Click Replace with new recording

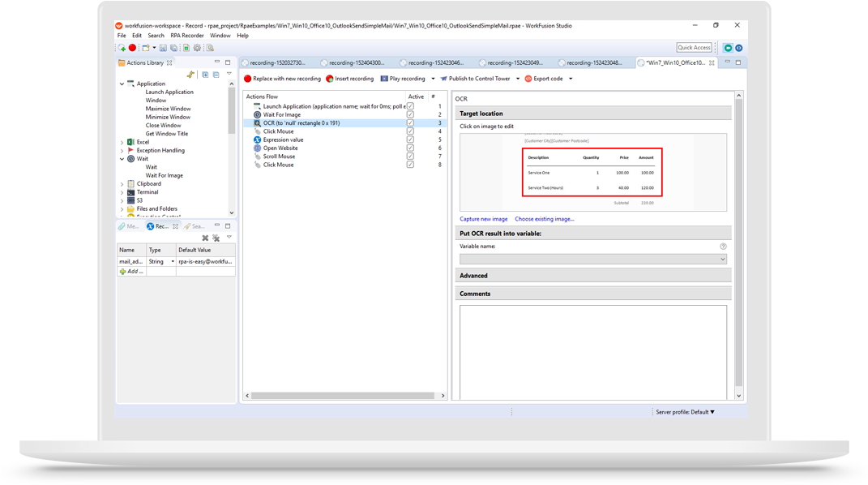click(x=282, y=79)
